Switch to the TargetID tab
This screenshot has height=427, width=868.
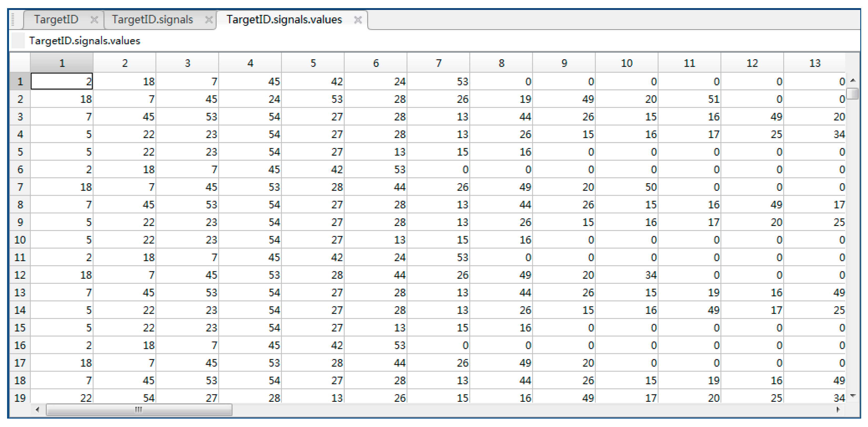tap(56, 19)
